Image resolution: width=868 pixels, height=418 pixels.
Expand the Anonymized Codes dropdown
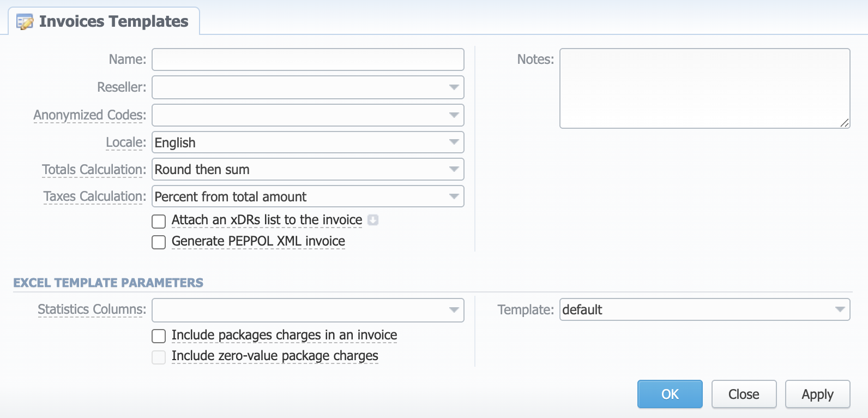(308, 115)
